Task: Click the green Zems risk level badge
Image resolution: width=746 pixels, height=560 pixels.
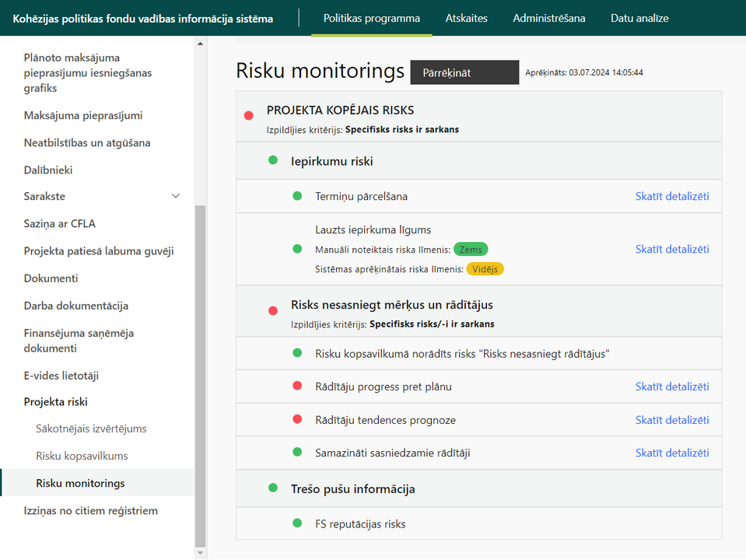Action: coord(471,250)
